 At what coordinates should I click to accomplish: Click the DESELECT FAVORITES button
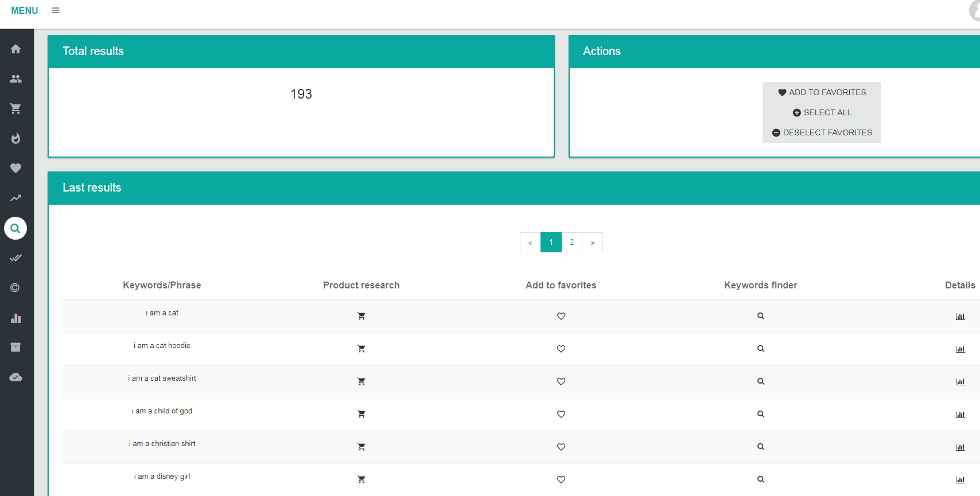coord(822,132)
